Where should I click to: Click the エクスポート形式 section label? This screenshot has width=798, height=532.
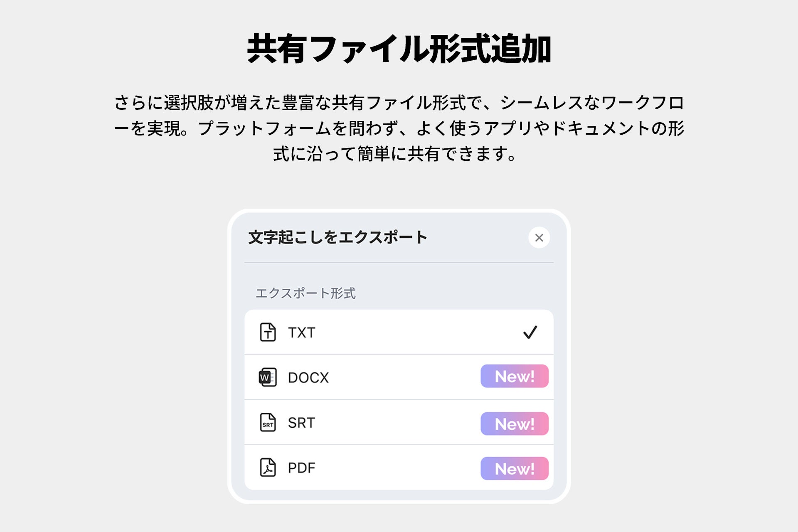point(306,293)
